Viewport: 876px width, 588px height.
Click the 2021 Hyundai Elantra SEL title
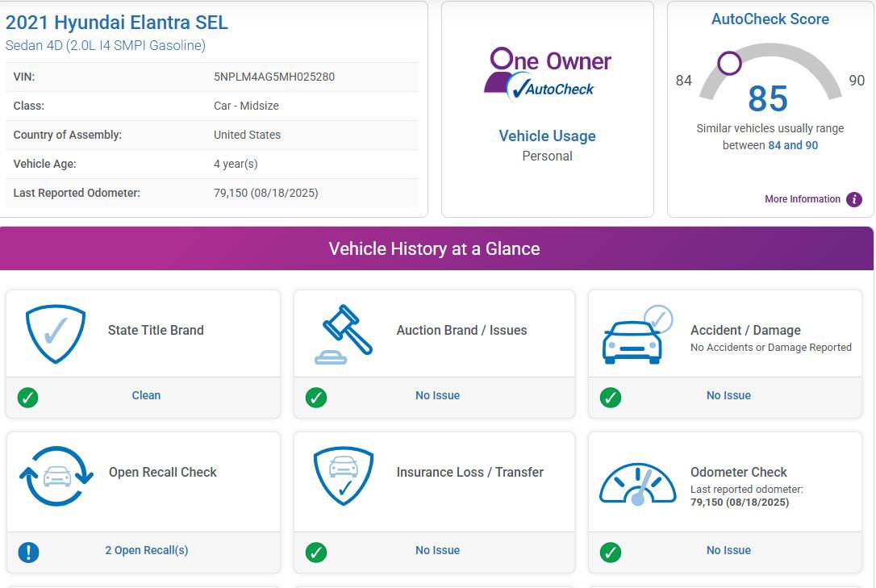[x=117, y=23]
